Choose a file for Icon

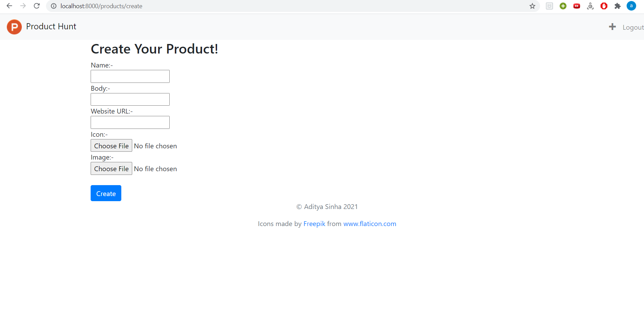point(111,146)
